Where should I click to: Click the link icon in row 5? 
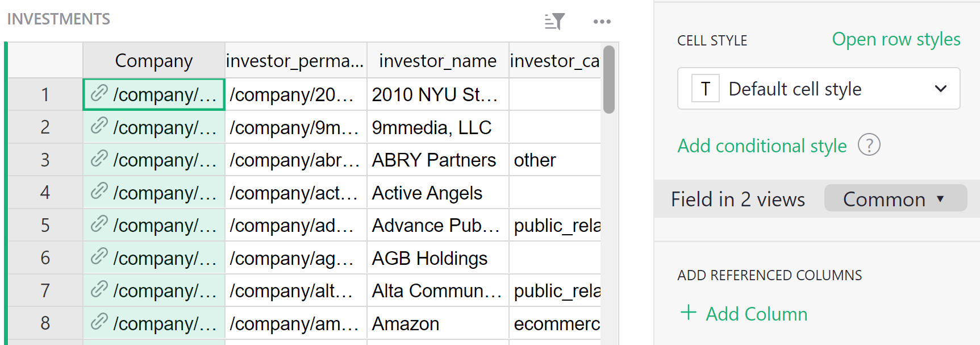pos(99,224)
